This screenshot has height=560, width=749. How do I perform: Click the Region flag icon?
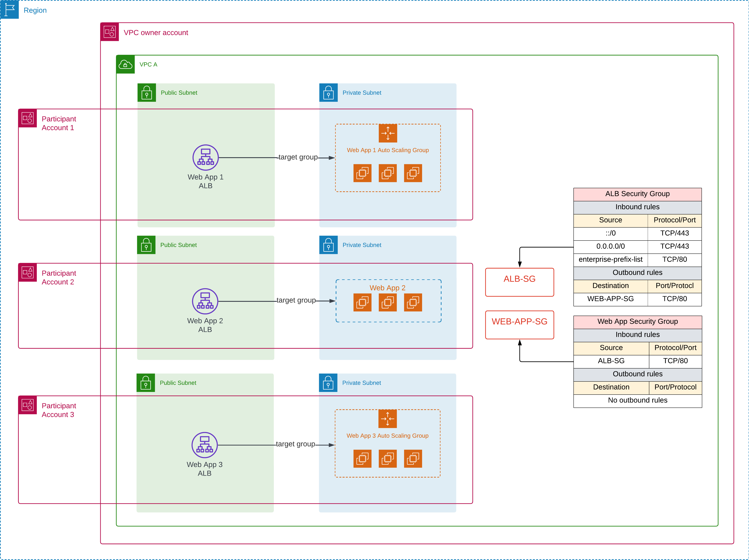[x=9, y=9]
